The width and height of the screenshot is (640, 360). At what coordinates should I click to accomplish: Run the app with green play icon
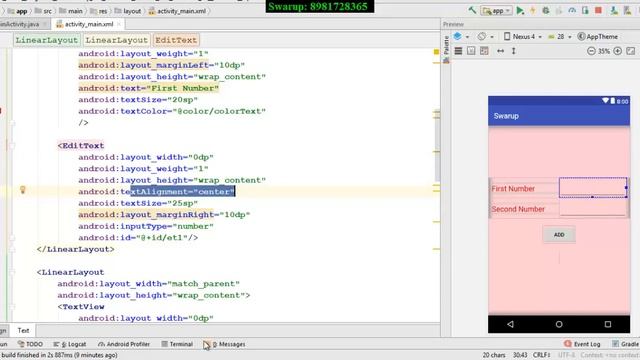pyautogui.click(x=520, y=11)
